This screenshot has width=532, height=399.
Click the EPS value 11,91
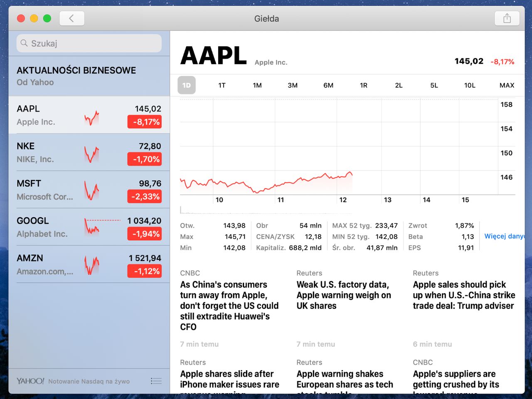pos(466,248)
